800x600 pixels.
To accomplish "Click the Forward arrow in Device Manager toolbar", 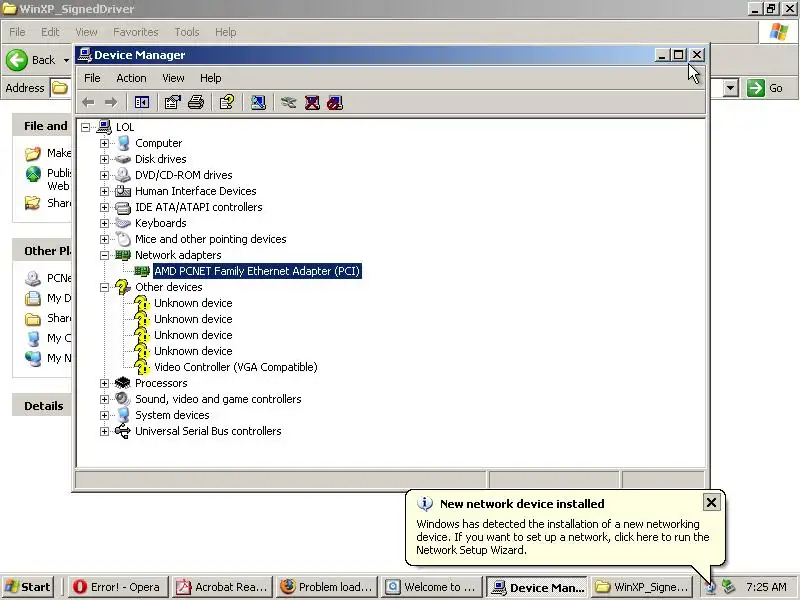I will 111,103.
